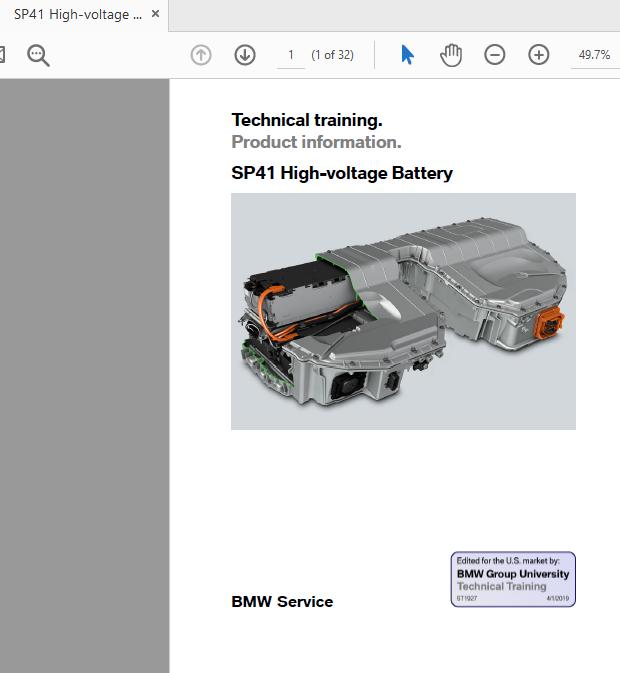Open the find text magnifier tool

pos(38,55)
